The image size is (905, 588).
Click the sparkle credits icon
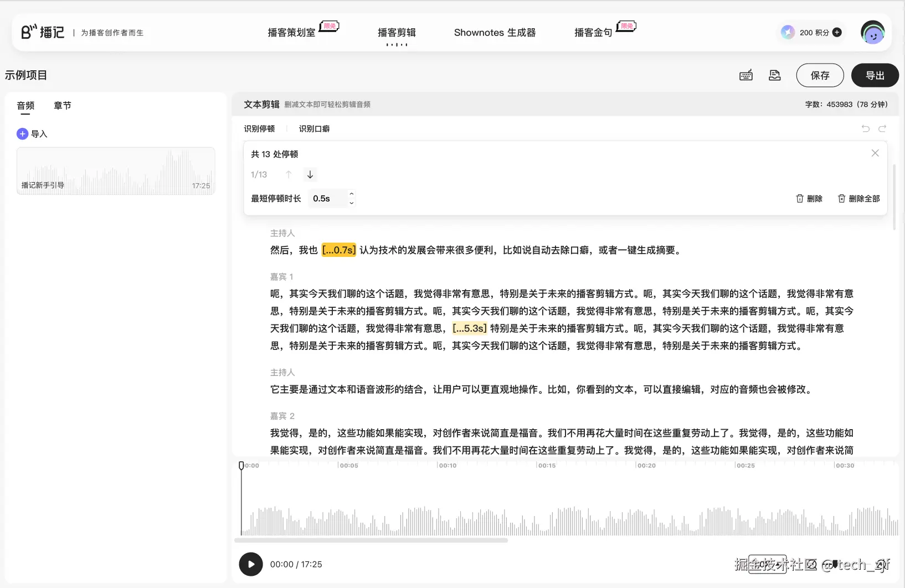pyautogui.click(x=788, y=32)
